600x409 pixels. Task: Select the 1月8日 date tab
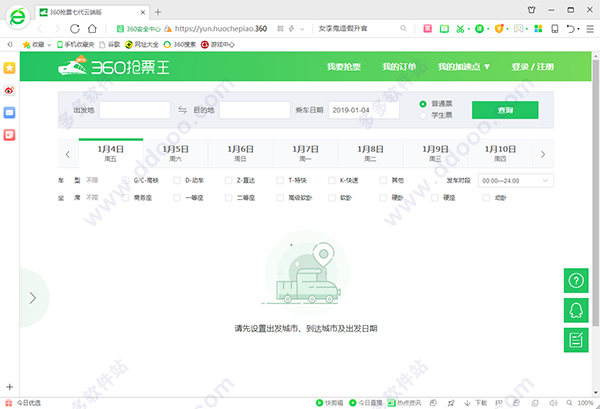[x=370, y=153]
